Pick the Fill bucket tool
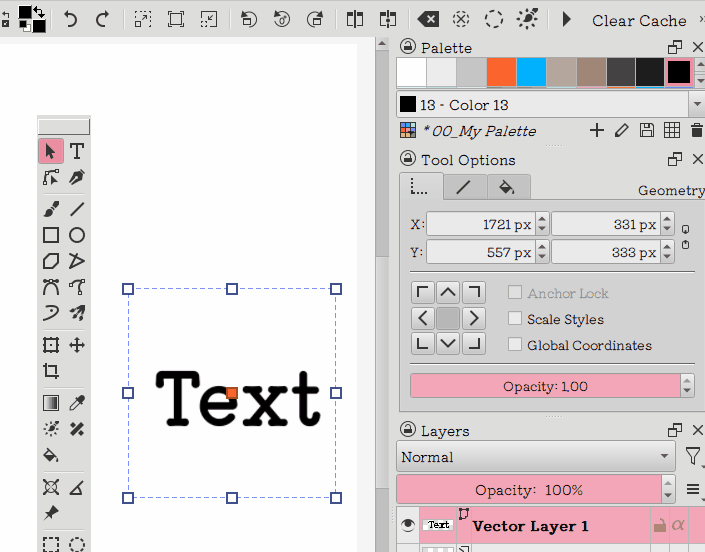 51,455
